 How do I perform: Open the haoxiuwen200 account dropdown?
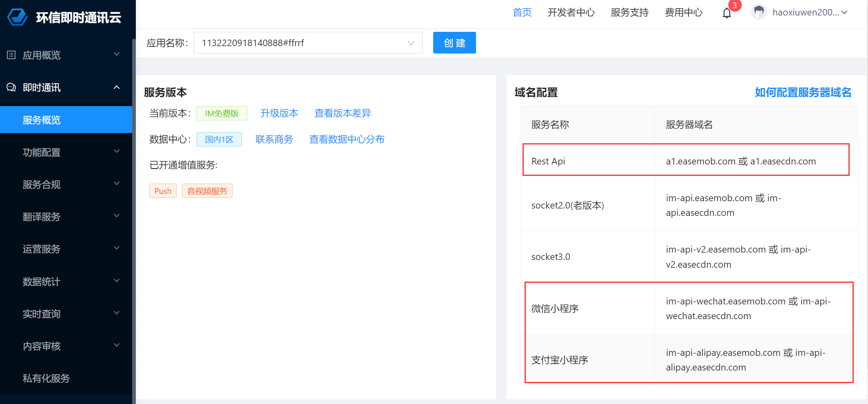tap(810, 12)
